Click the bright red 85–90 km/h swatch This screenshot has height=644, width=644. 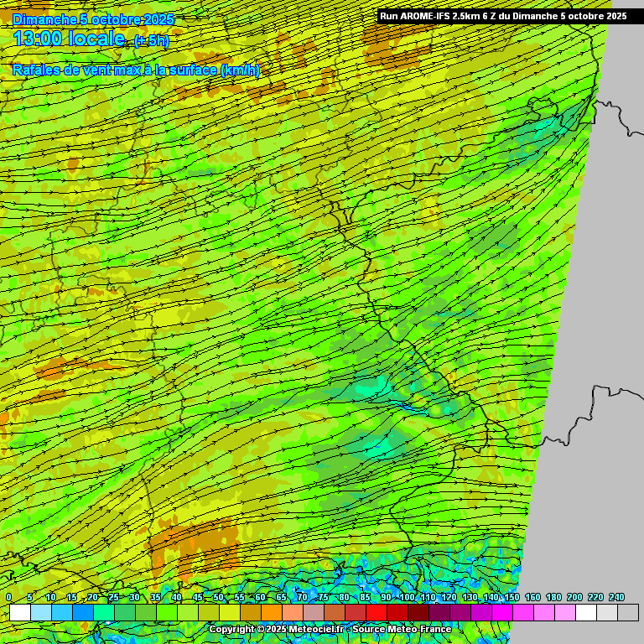(376, 613)
